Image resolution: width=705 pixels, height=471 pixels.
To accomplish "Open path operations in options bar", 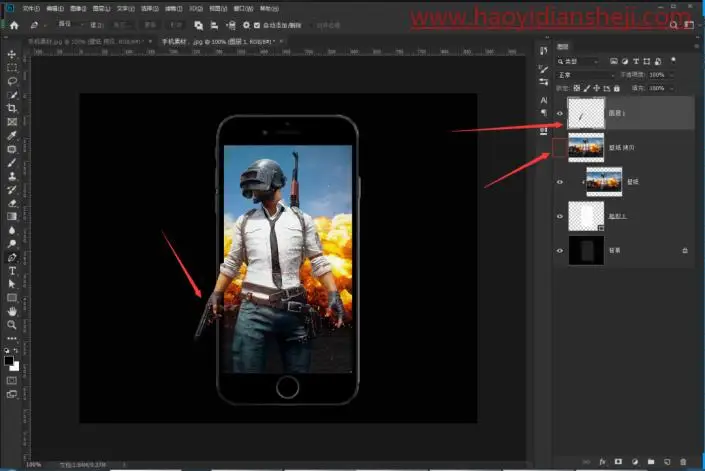I will coord(198,25).
